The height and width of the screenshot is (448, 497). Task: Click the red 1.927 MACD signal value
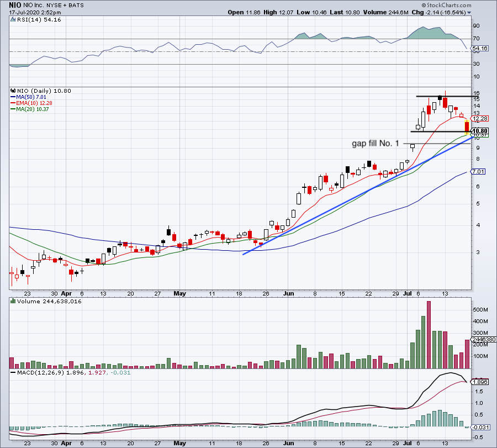pyautogui.click(x=97, y=372)
